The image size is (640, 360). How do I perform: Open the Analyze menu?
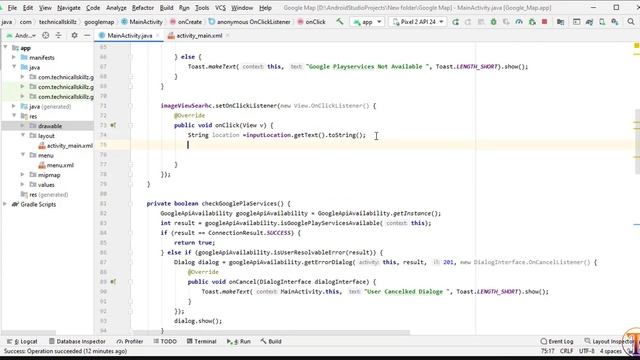[x=116, y=8]
